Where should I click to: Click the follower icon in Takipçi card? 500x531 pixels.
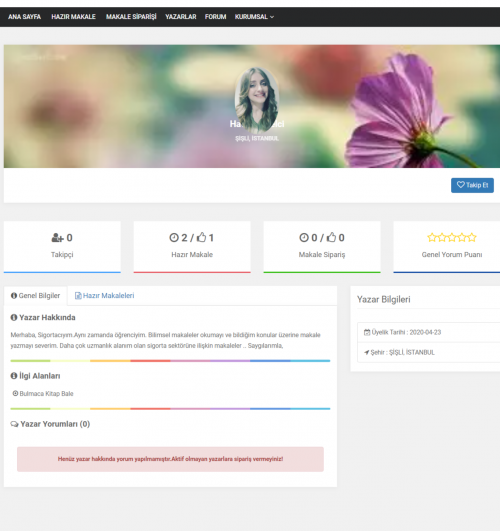pyautogui.click(x=57, y=238)
